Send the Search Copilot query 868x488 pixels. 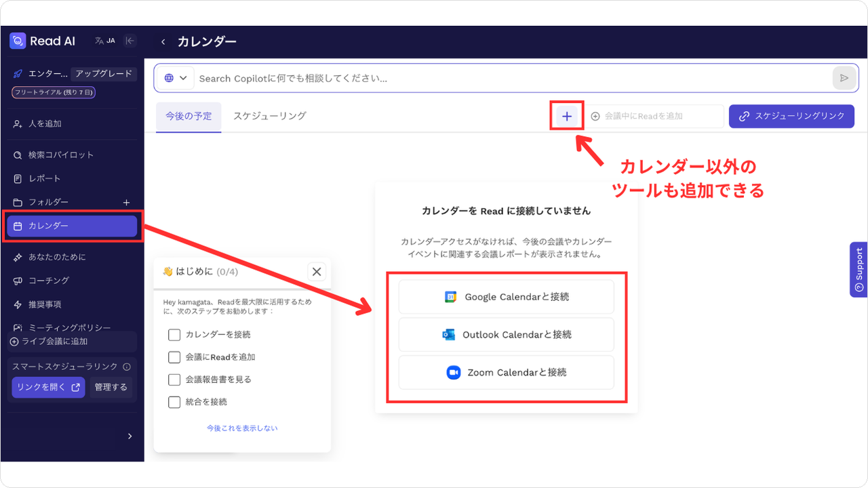[x=844, y=78]
